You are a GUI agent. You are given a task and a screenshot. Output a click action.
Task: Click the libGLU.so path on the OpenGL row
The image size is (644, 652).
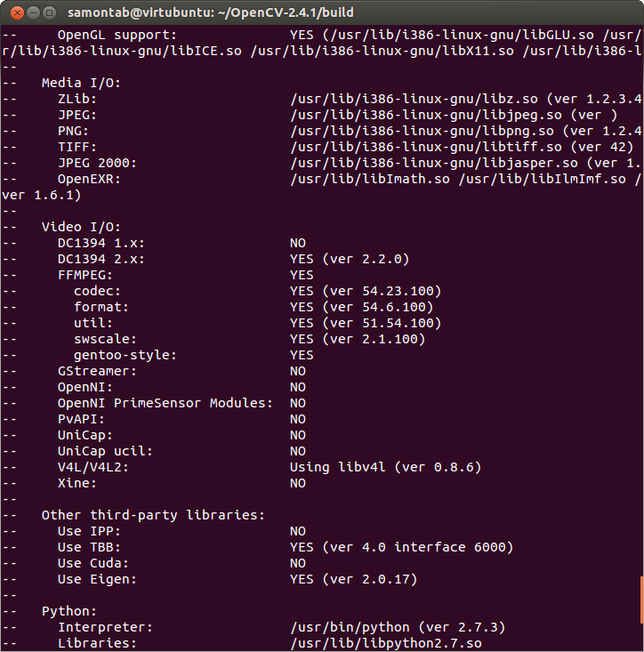click(462, 35)
